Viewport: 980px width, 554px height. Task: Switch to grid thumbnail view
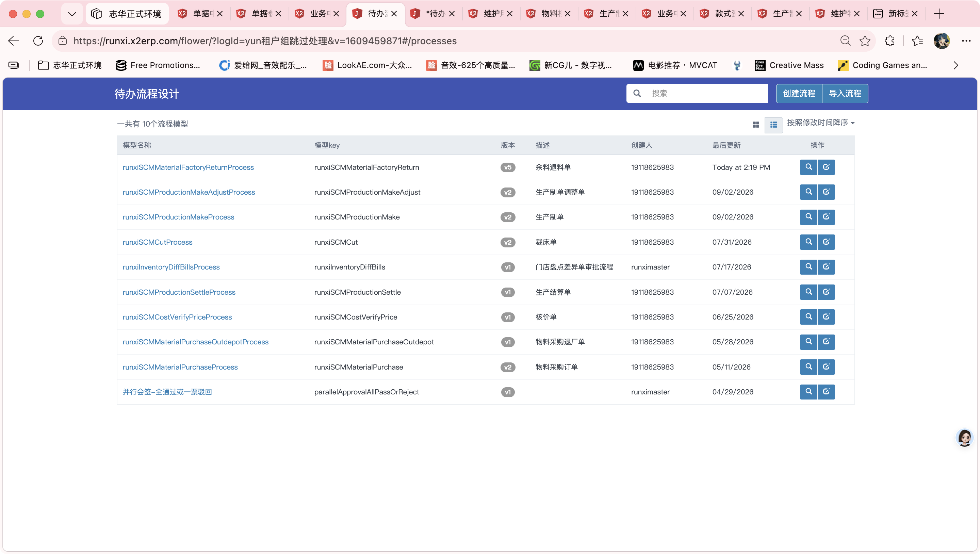(755, 125)
